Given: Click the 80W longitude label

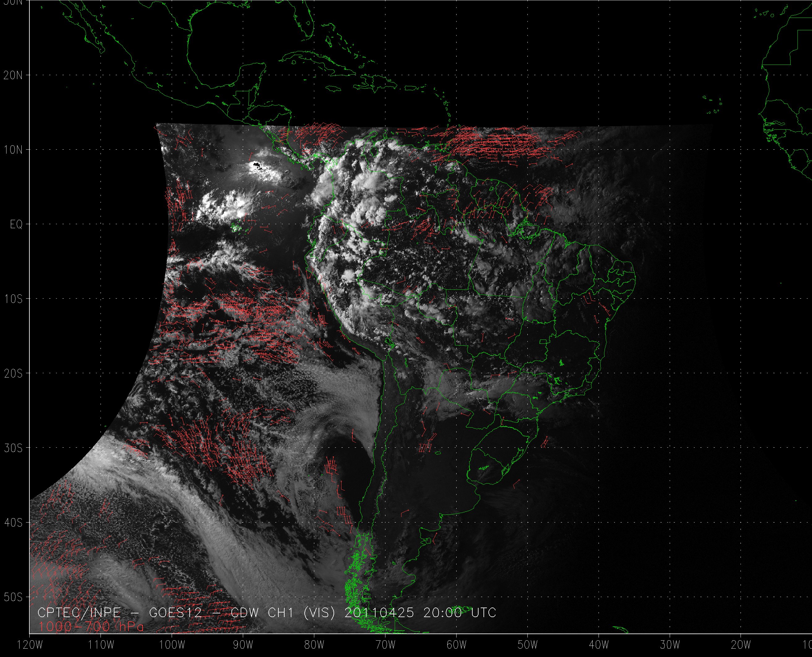Looking at the screenshot, I should (x=314, y=645).
